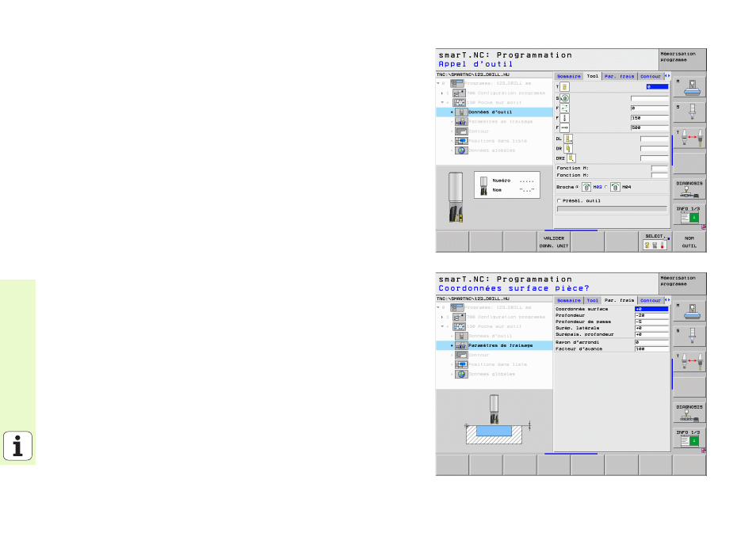The image size is (756, 533).
Task: Click the spindle speed S input field
Action: 650,98
